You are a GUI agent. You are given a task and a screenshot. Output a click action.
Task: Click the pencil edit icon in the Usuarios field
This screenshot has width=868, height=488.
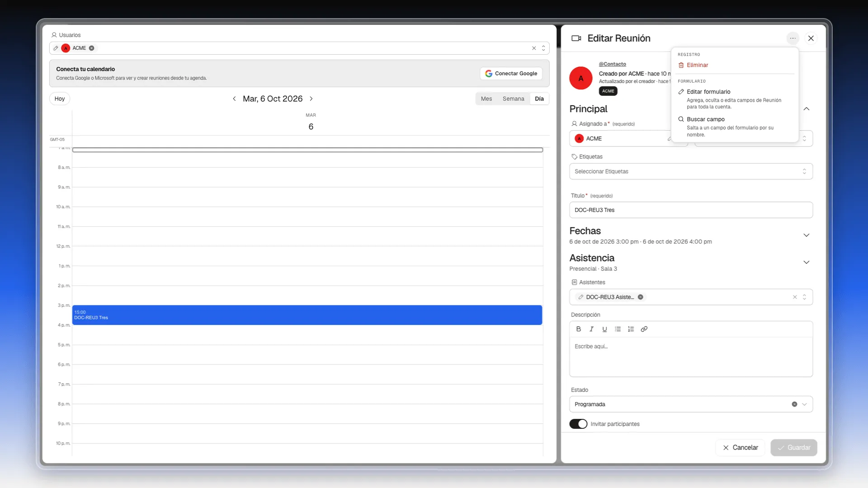56,48
